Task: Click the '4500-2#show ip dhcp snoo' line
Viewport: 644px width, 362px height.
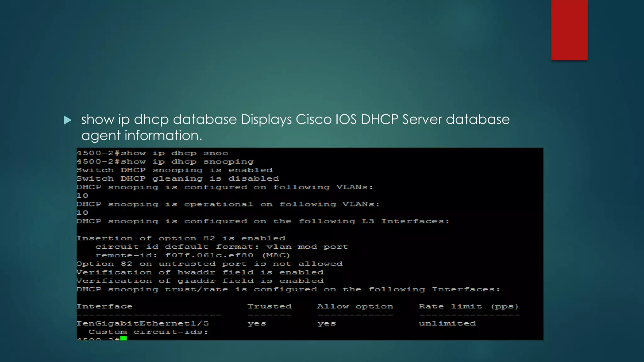Action: click(x=153, y=153)
